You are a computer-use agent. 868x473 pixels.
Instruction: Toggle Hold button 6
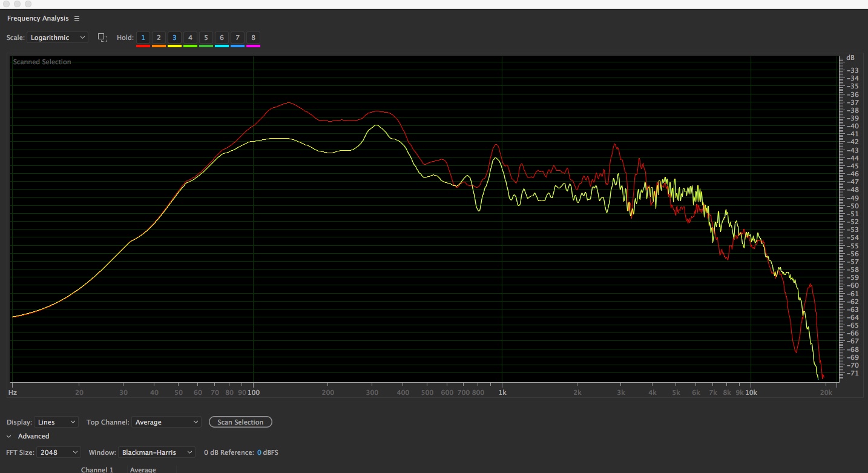point(222,38)
